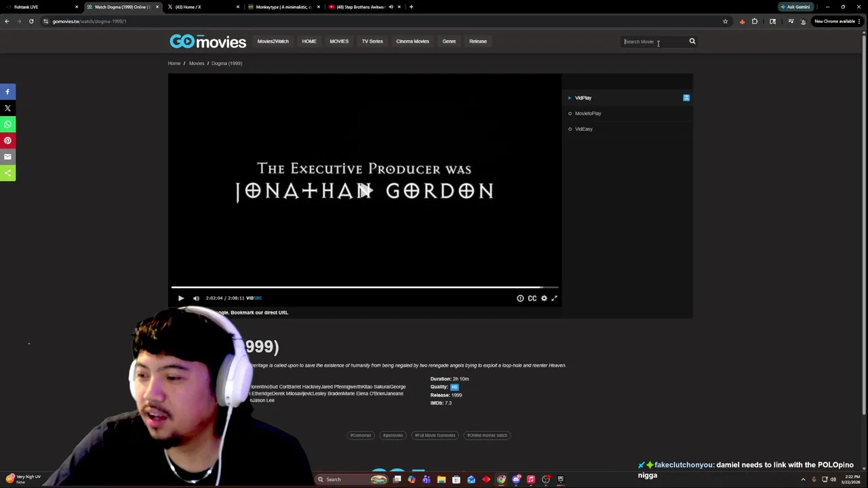Go to HOME in the nav bar
Screen dimensions: 868x488
(309, 41)
